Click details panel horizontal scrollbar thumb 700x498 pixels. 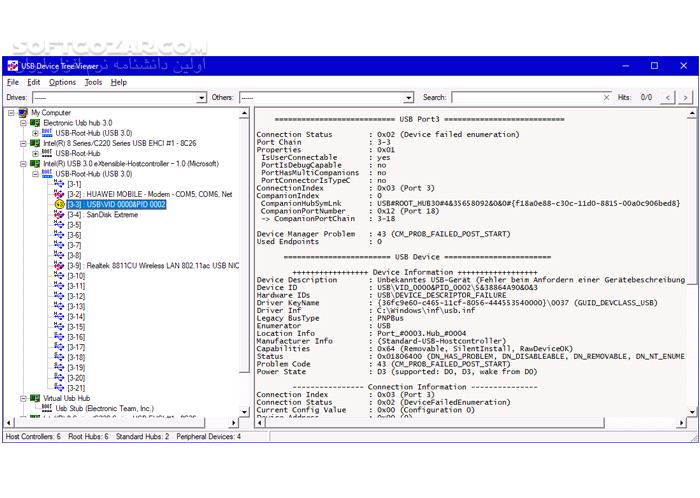coord(433,423)
